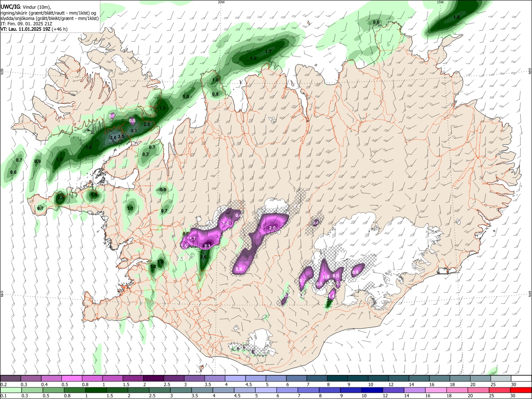
Task: Click the legend line 'rigning/skúrir (grænt/blátt/rautt - mm/1klst) og'
Action: pyautogui.click(x=49, y=13)
